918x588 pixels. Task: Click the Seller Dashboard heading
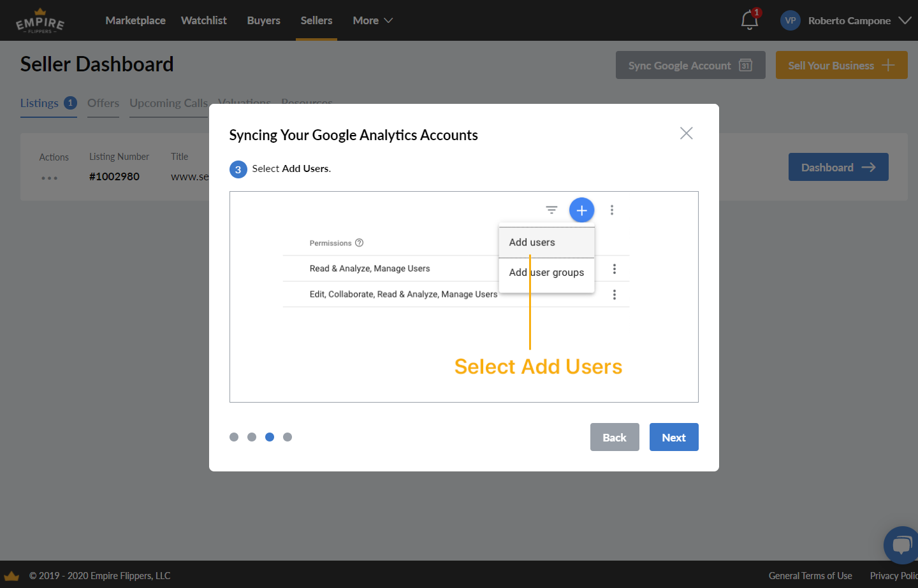point(97,64)
